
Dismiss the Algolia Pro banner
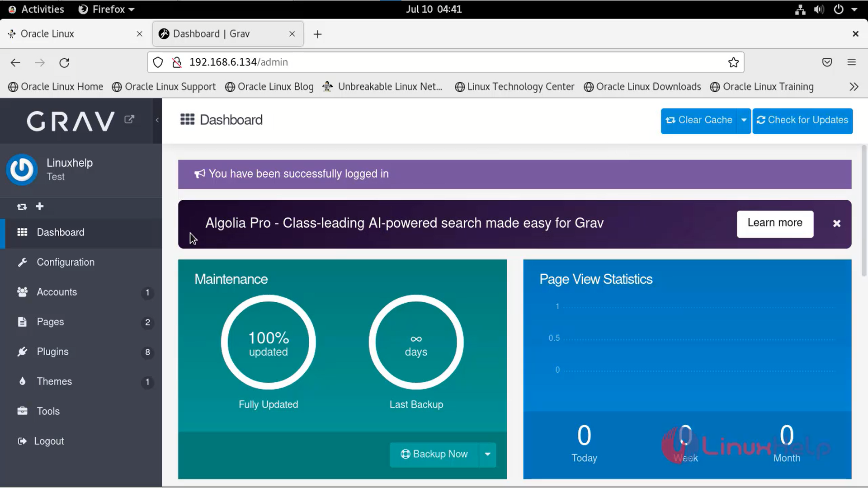pos(837,223)
